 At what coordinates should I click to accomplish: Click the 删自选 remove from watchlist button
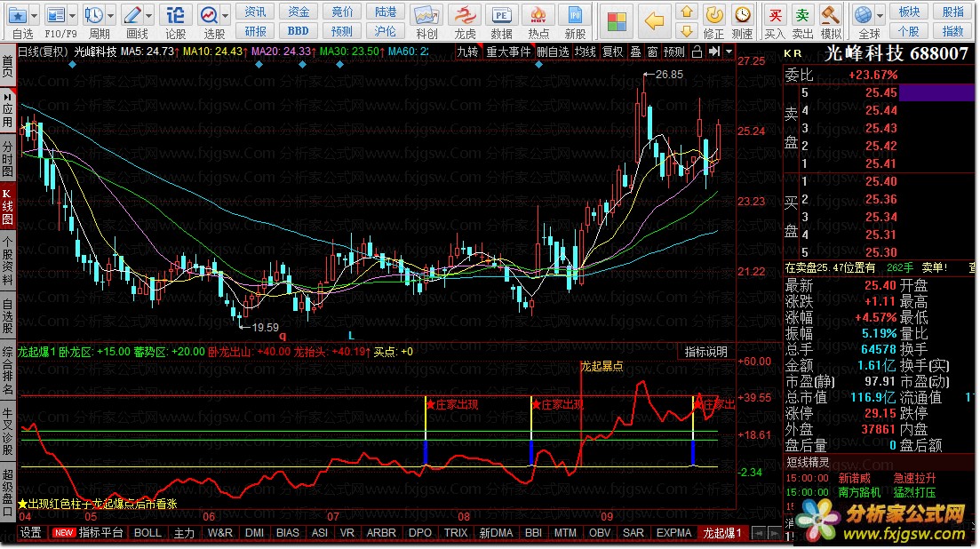553,52
